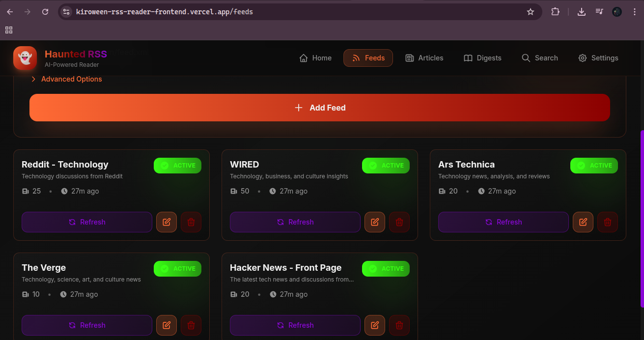The width and height of the screenshot is (644, 340).
Task: Open the Search page
Action: pyautogui.click(x=540, y=58)
